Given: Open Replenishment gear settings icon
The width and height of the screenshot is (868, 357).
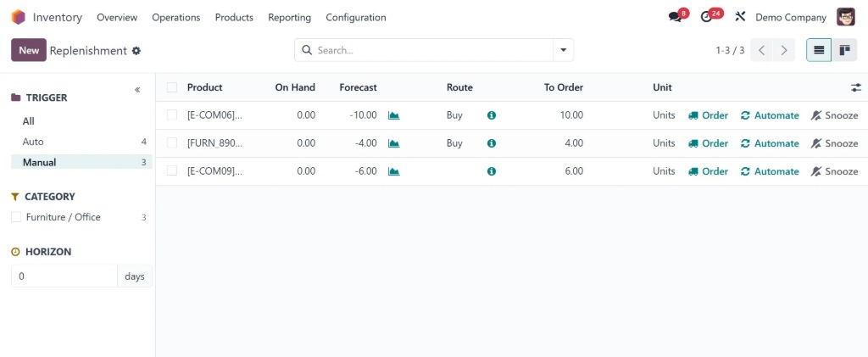Looking at the screenshot, I should tap(136, 51).
